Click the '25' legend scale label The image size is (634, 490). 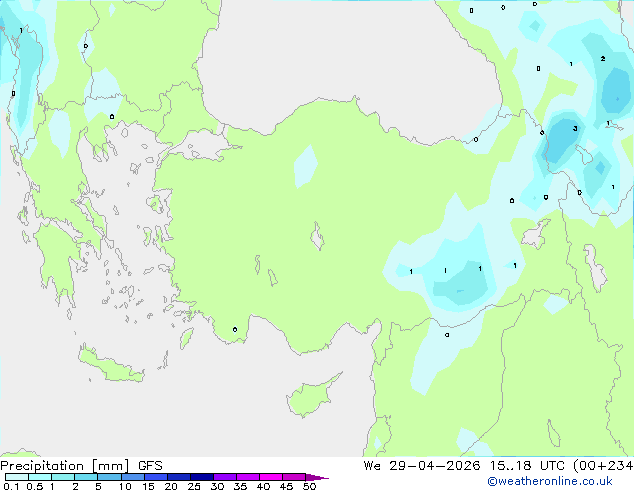(x=194, y=486)
